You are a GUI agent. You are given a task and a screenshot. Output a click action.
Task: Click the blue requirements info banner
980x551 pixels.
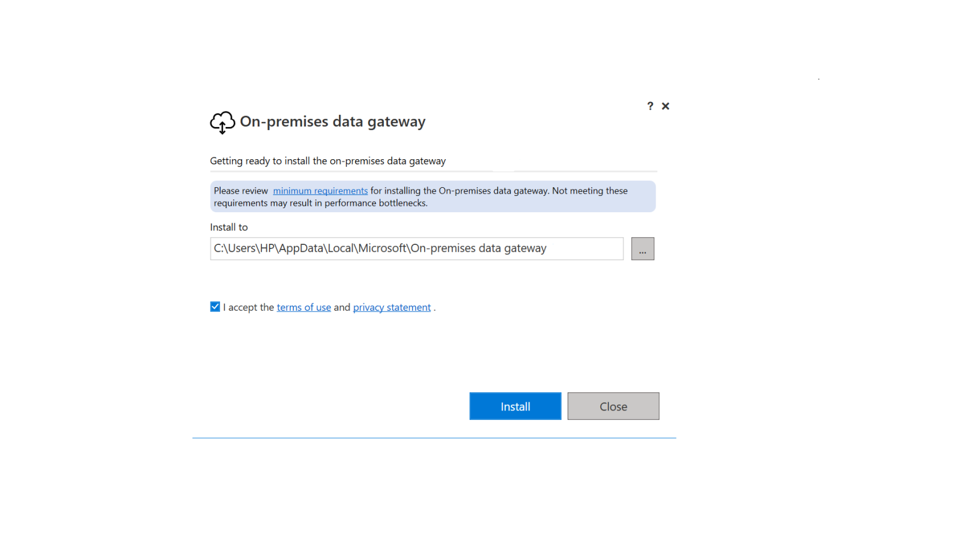433,196
